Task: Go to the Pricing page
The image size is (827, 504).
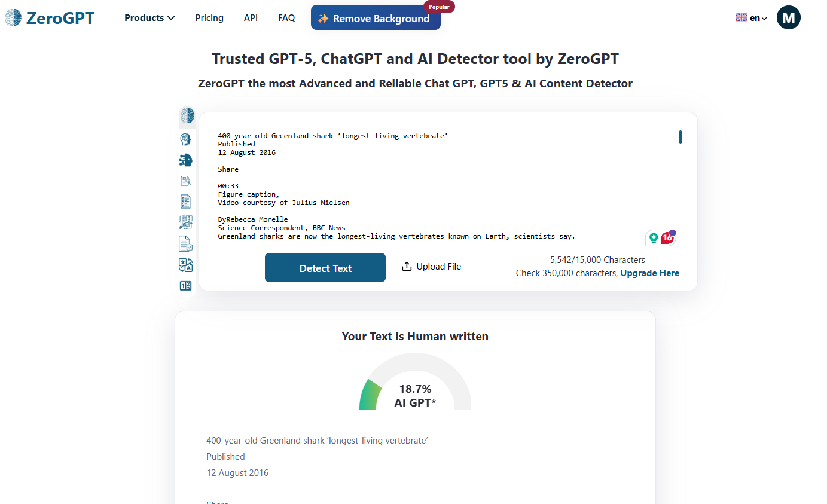Action: (x=209, y=18)
